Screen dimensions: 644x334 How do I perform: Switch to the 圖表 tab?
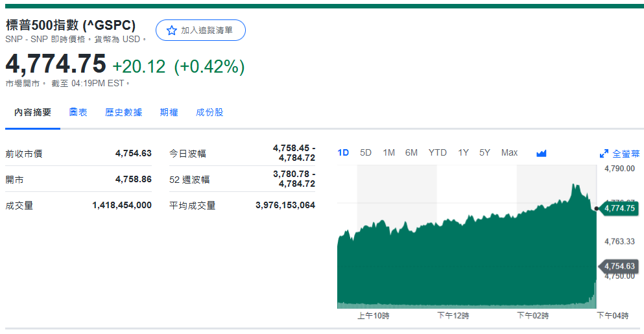point(78,112)
